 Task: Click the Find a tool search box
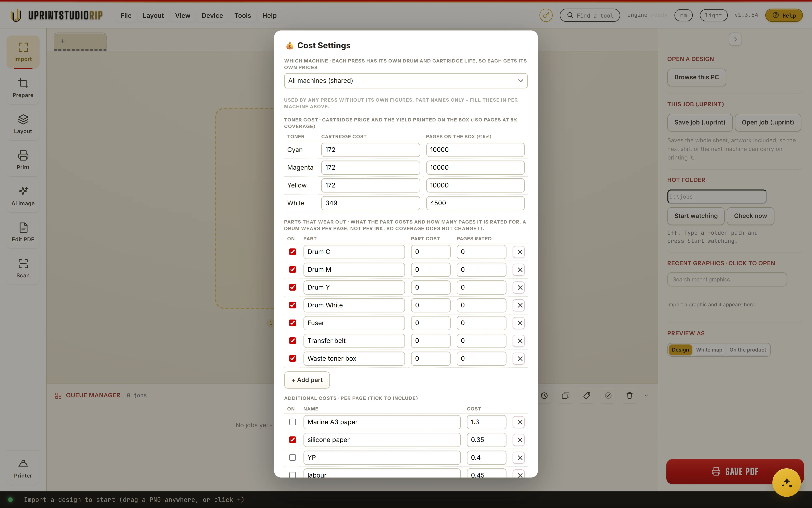tap(590, 15)
